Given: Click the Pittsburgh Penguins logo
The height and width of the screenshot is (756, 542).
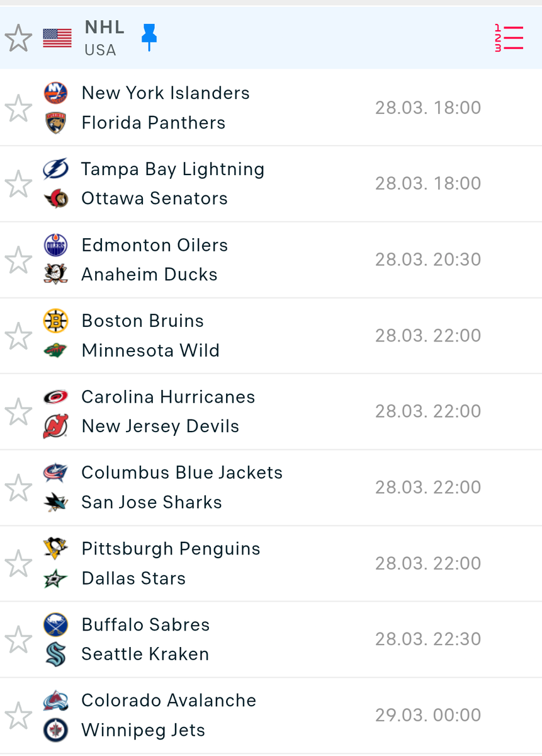Looking at the screenshot, I should 55,549.
